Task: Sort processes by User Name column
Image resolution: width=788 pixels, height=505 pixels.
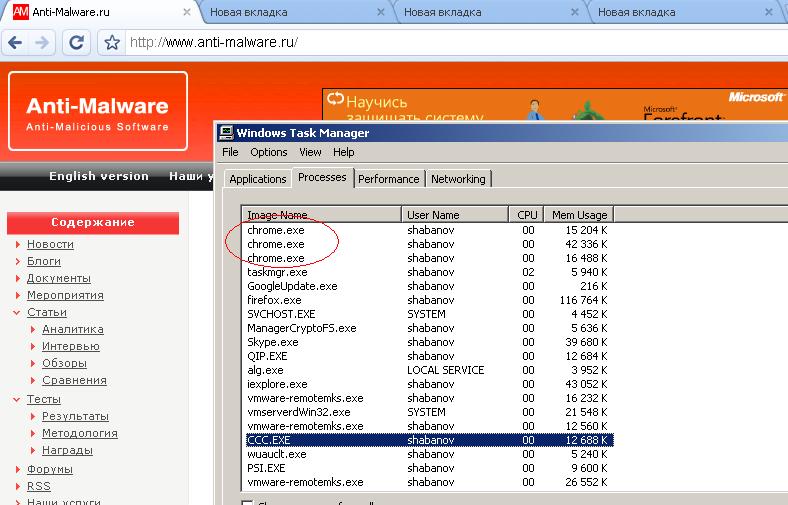Action: point(455,215)
